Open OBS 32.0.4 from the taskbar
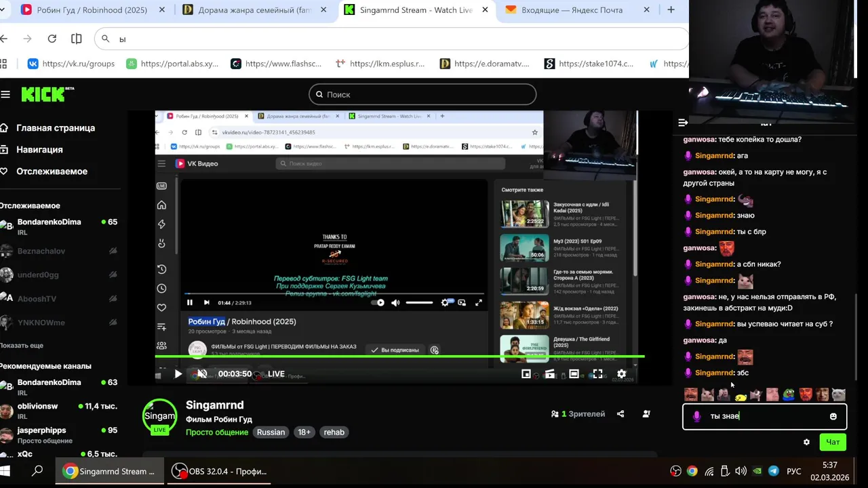The width and height of the screenshot is (868, 488). pyautogui.click(x=219, y=471)
